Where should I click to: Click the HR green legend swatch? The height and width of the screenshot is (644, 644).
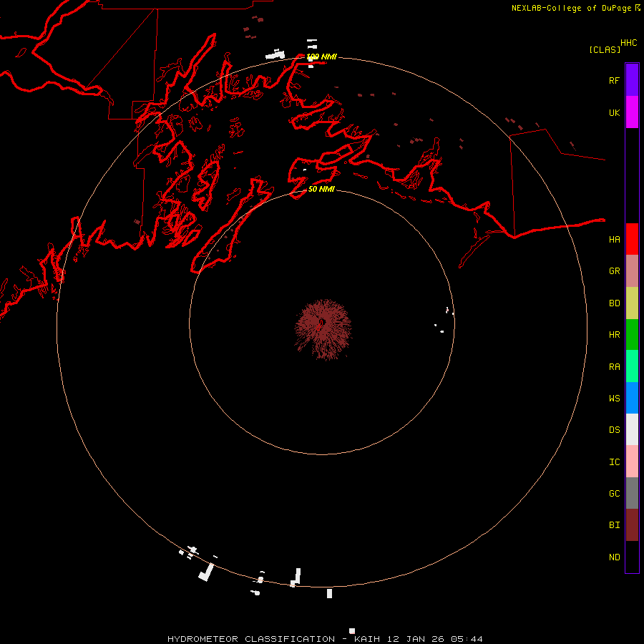(x=632, y=334)
